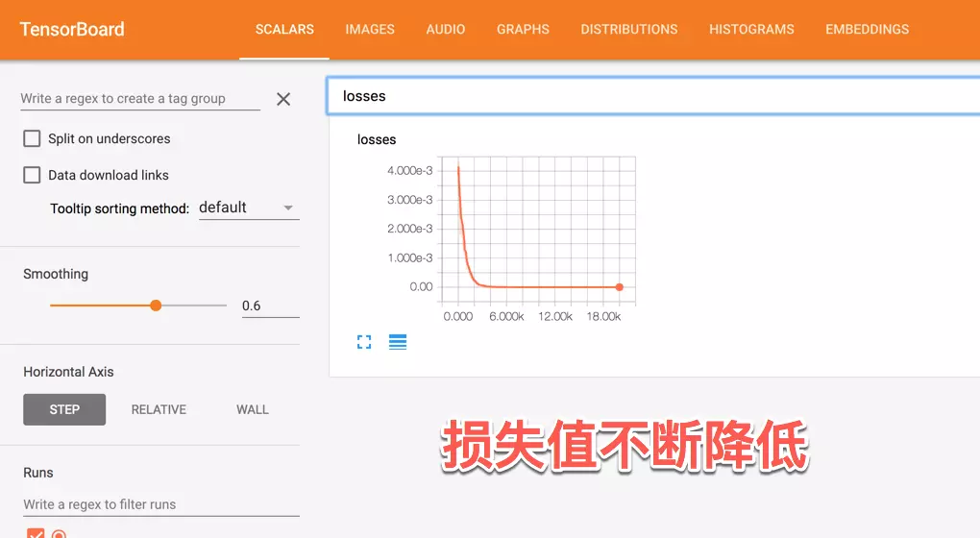
Task: Click the orange endpoint on losses curve
Action: 619,286
